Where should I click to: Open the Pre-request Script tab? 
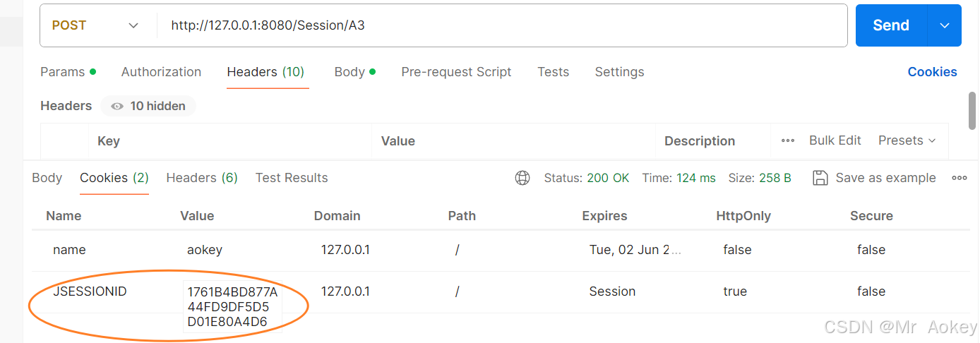coord(456,72)
